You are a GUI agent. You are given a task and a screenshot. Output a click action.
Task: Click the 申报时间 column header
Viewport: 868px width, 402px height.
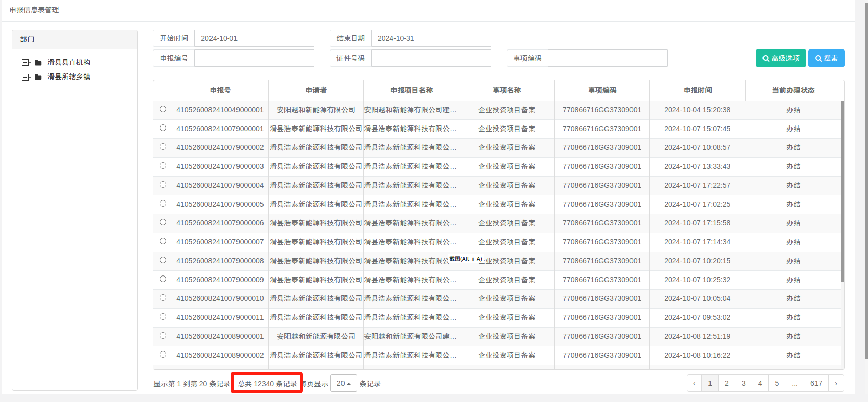pos(697,90)
